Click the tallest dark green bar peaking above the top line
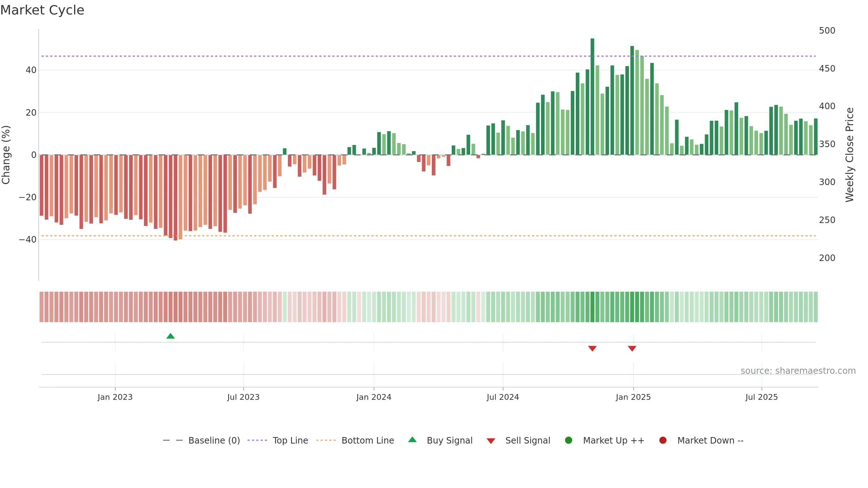Screen dimensions: 868x488 [592, 97]
